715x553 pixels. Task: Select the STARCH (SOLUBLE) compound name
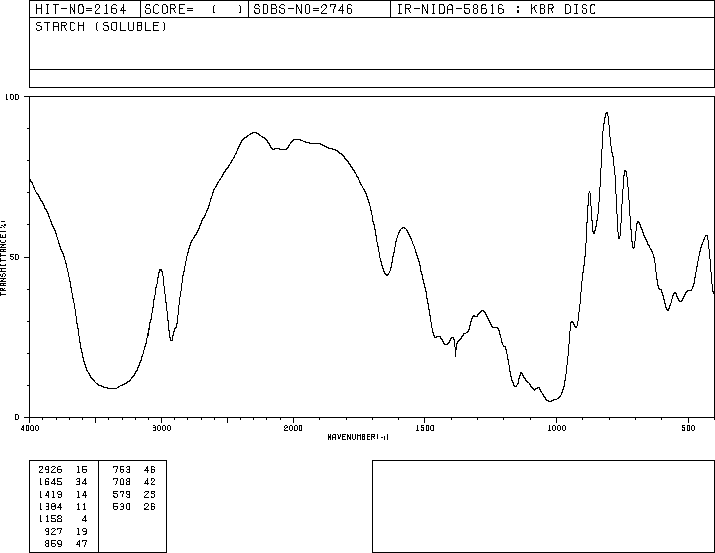(x=101, y=26)
